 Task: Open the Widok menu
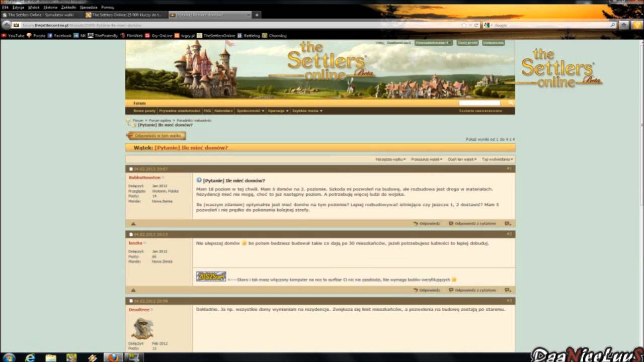click(x=34, y=8)
